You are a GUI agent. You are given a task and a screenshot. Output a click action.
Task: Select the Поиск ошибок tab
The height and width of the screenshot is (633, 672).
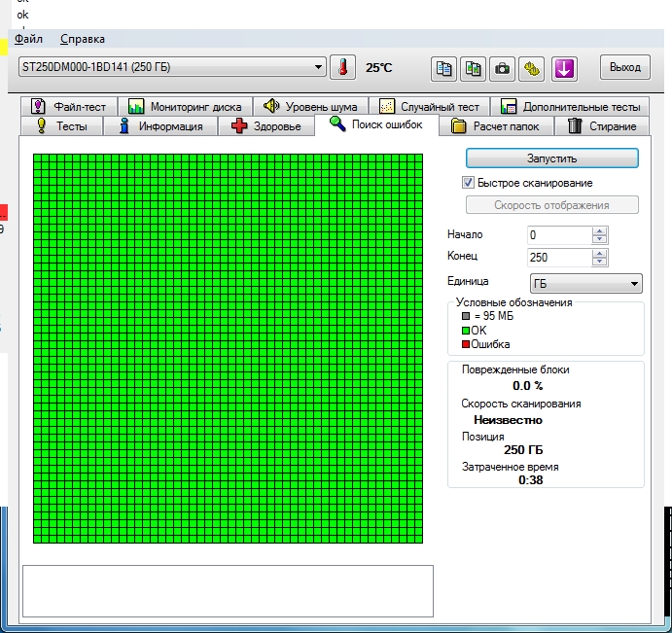tap(376, 124)
